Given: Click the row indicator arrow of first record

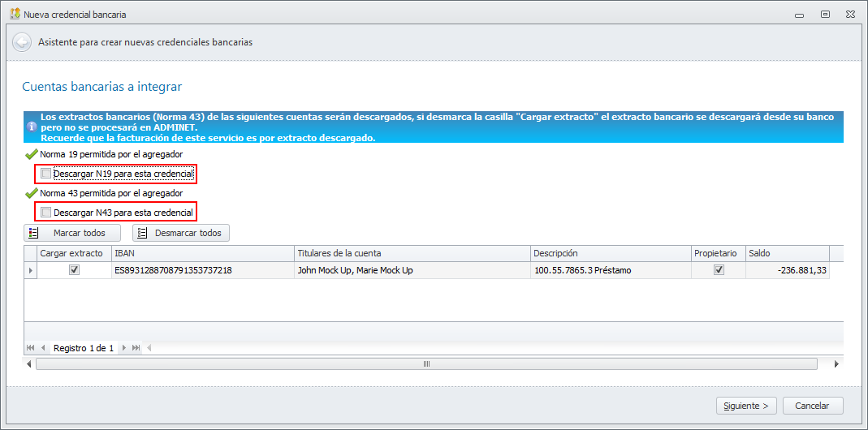Looking at the screenshot, I should pyautogui.click(x=30, y=270).
